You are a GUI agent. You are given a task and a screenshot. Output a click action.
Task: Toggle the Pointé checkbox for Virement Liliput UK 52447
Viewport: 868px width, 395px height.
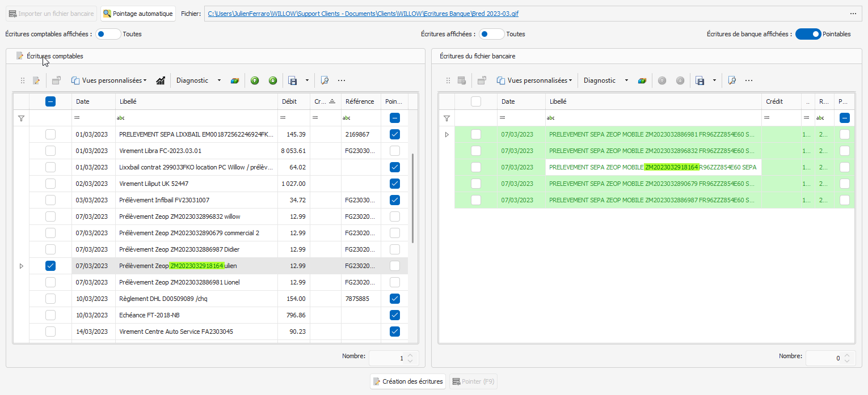click(395, 184)
